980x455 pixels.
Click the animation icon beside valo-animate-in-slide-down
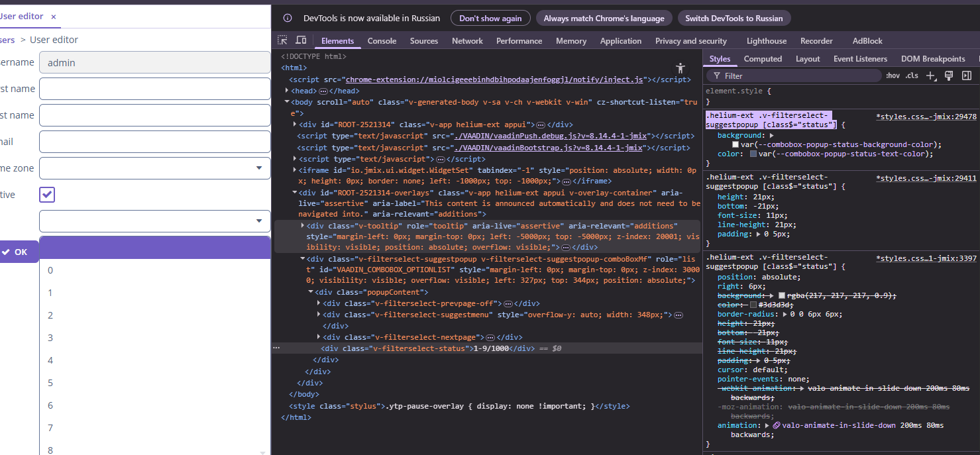pyautogui.click(x=777, y=425)
